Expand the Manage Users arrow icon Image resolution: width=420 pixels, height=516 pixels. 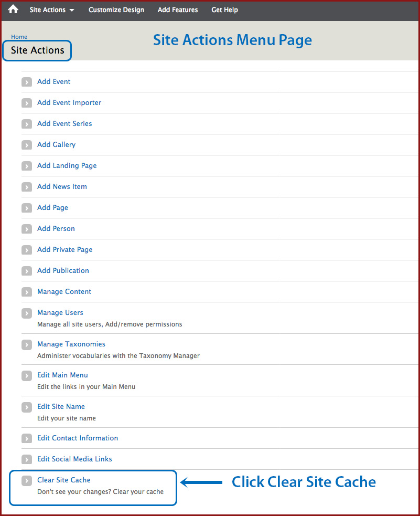[x=27, y=313]
